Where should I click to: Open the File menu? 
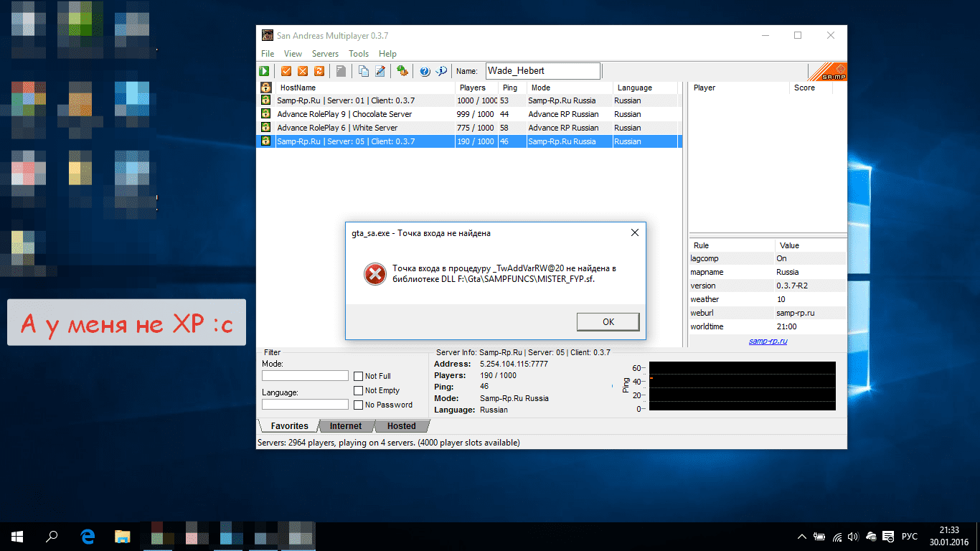click(x=268, y=54)
